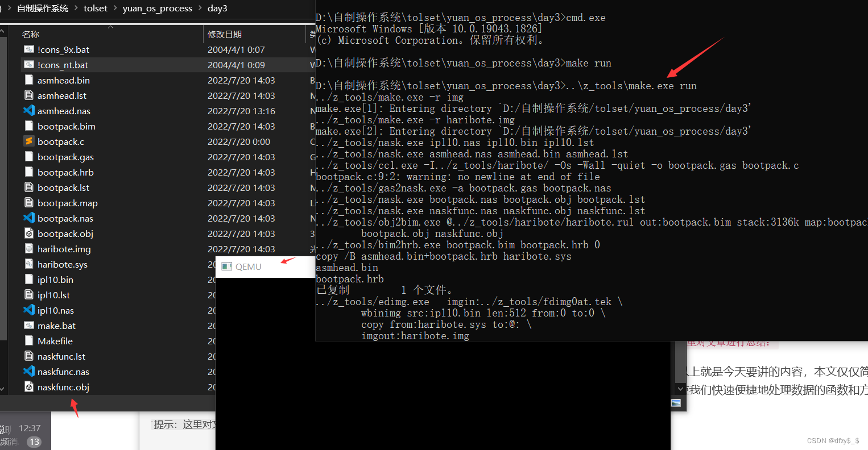868x450 pixels.
Task: Sort files by 修改日期 column header
Action: coord(225,34)
